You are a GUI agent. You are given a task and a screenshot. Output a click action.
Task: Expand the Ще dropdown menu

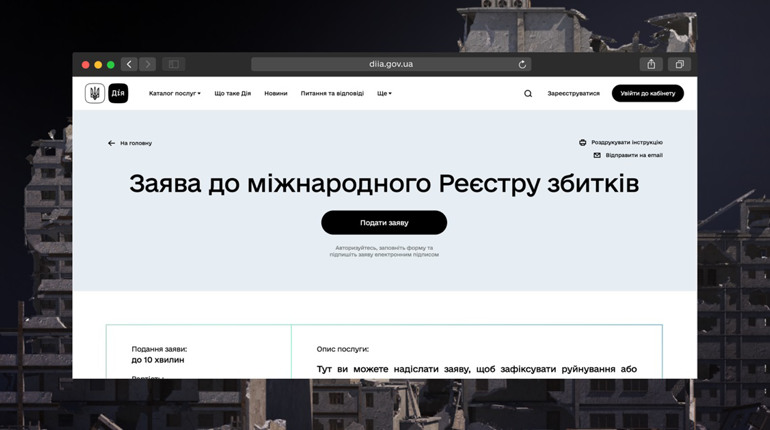tap(385, 93)
